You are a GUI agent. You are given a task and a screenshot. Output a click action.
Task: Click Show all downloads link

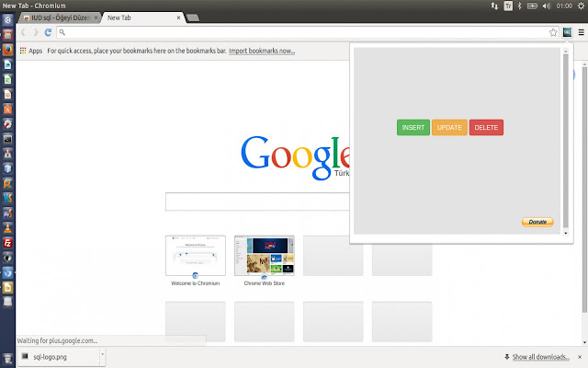pos(540,357)
